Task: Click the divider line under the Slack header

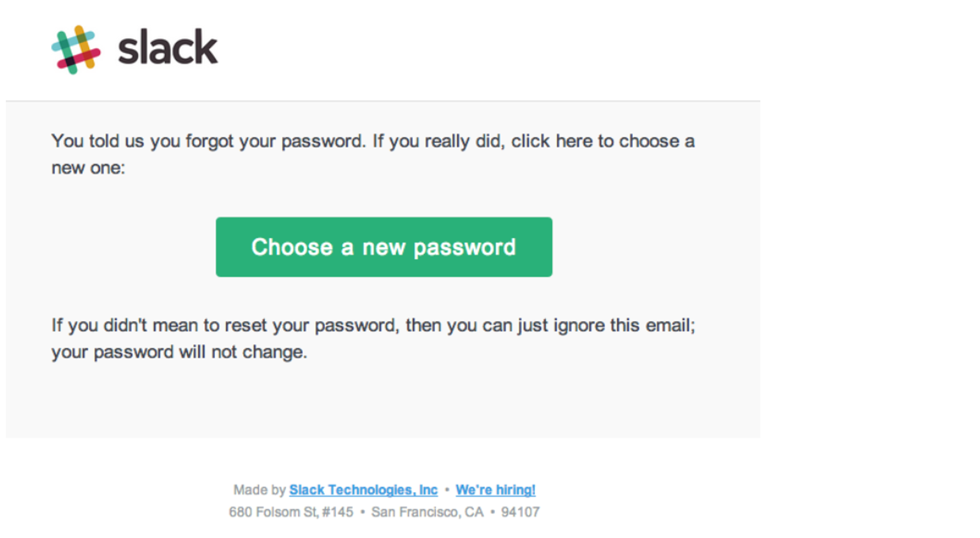Action: click(383, 101)
